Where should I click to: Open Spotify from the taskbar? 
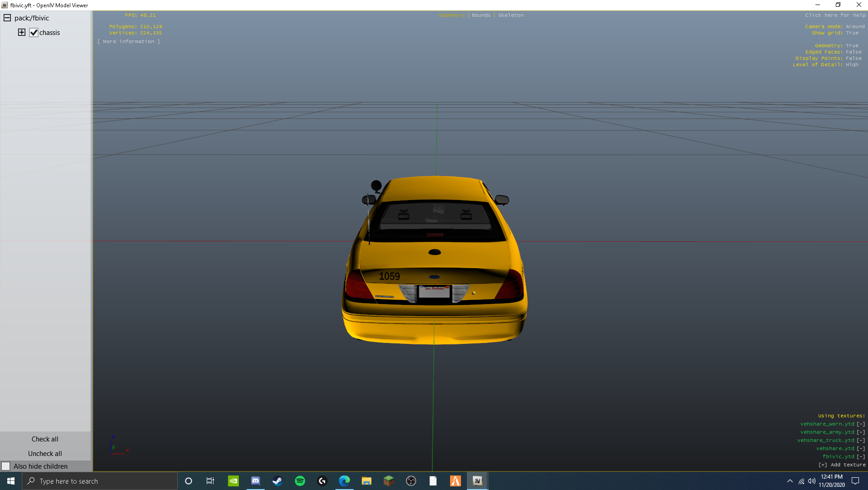tap(300, 481)
